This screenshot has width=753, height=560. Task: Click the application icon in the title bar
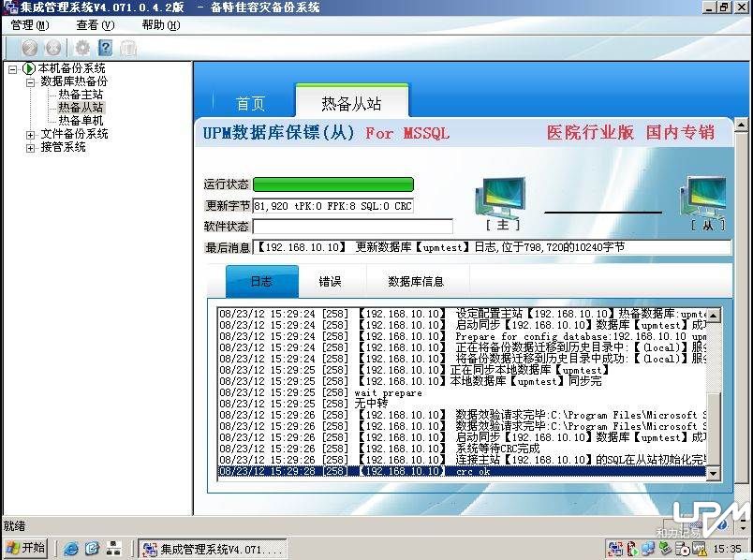pos(9,7)
